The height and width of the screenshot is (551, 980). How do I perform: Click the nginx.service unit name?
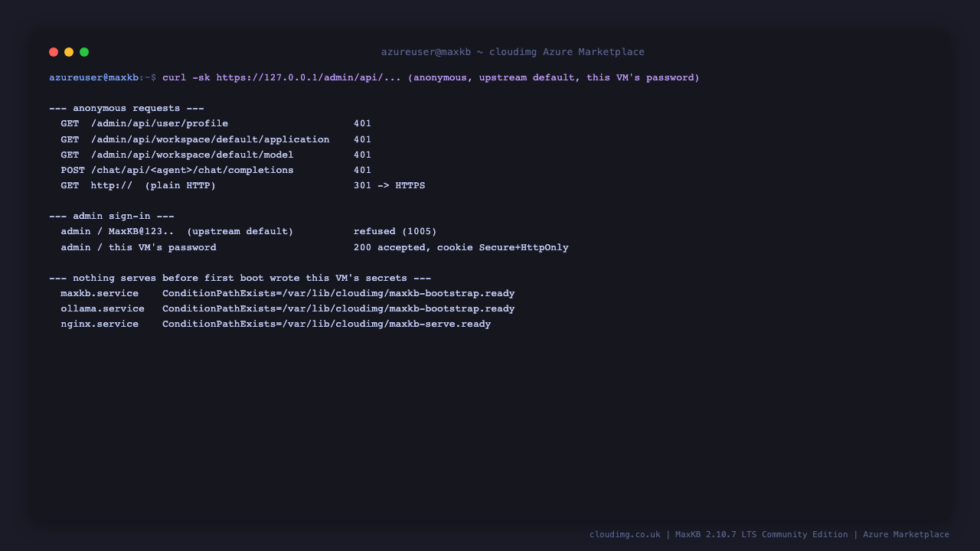pos(100,324)
